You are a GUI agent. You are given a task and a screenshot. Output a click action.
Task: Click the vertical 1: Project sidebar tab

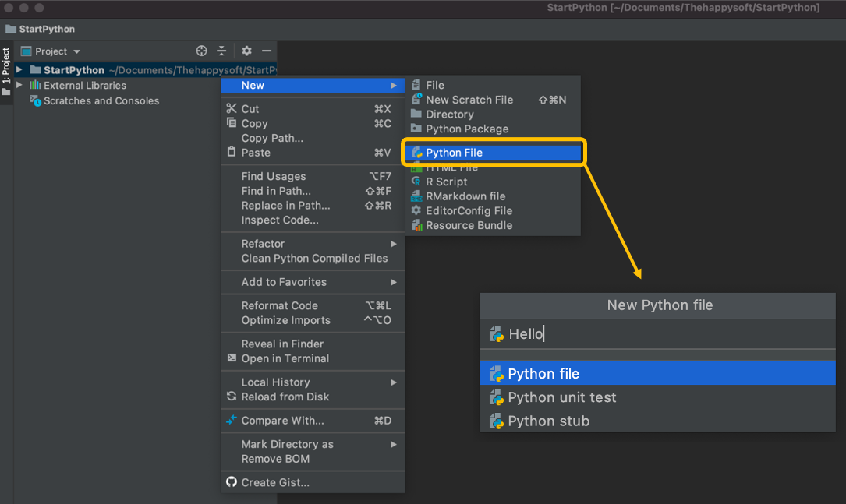pos(6,72)
